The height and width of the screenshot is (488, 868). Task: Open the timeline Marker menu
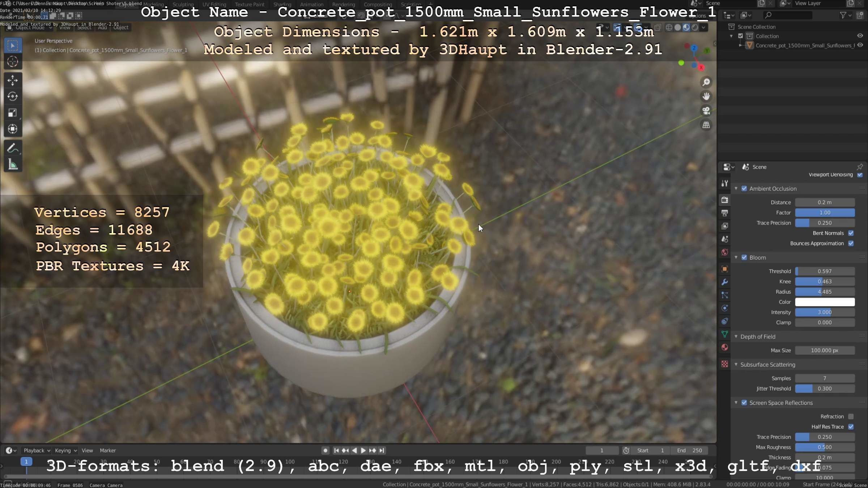coord(108,450)
